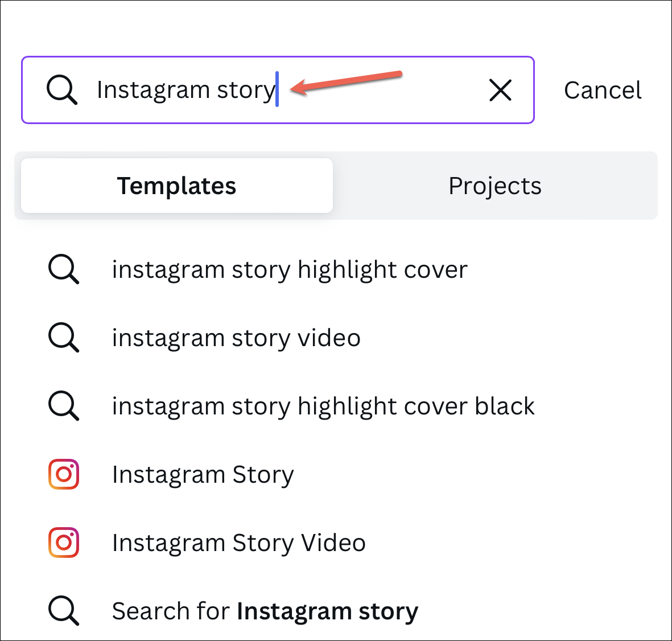Click Search for Instagram story option
Viewport: 672px width, 641px height.
click(x=265, y=611)
